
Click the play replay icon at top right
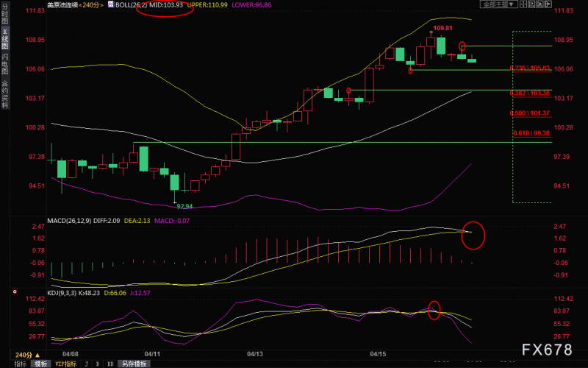(x=539, y=4)
